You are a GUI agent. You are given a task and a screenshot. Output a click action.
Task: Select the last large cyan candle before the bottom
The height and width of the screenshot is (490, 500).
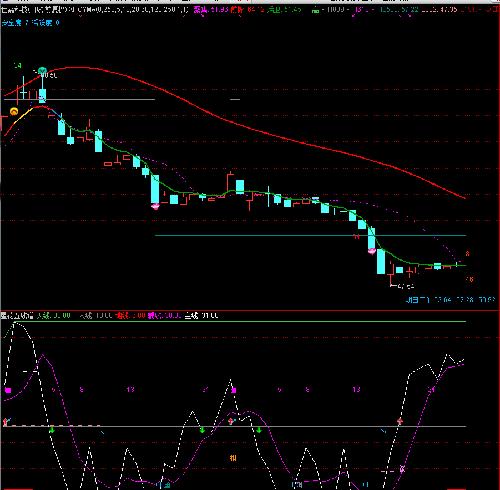point(381,262)
